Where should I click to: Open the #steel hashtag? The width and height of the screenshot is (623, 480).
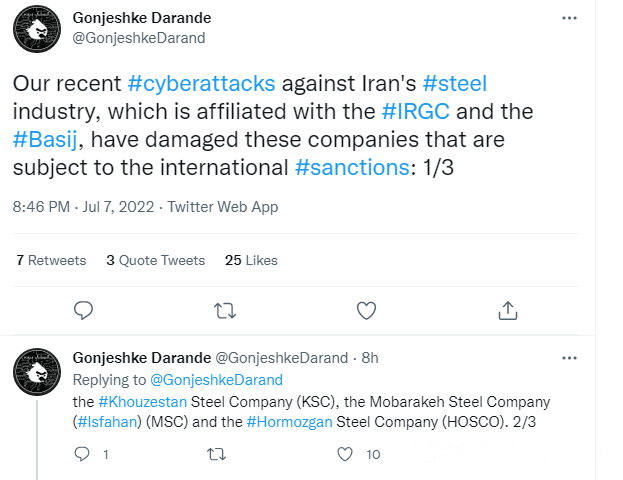tap(455, 83)
